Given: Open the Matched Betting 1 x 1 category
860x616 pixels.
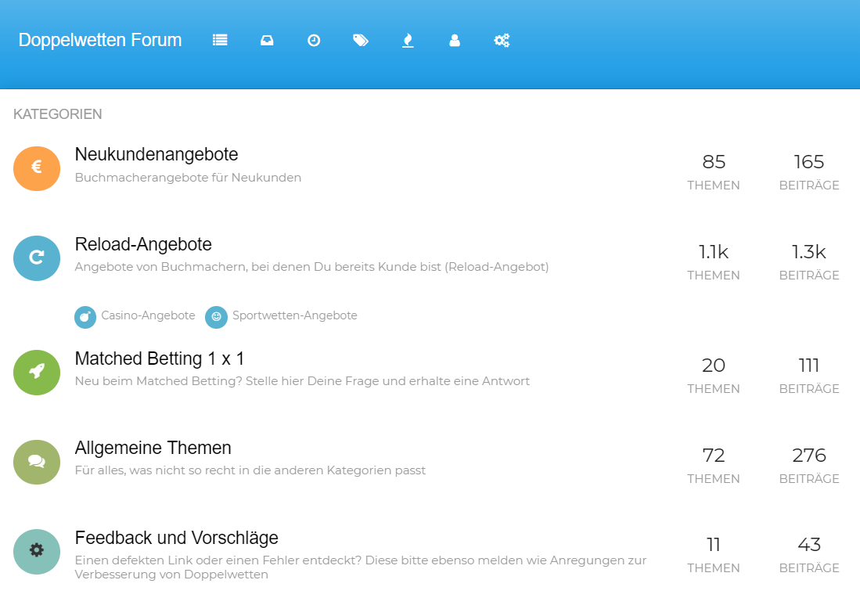Looking at the screenshot, I should coord(160,358).
